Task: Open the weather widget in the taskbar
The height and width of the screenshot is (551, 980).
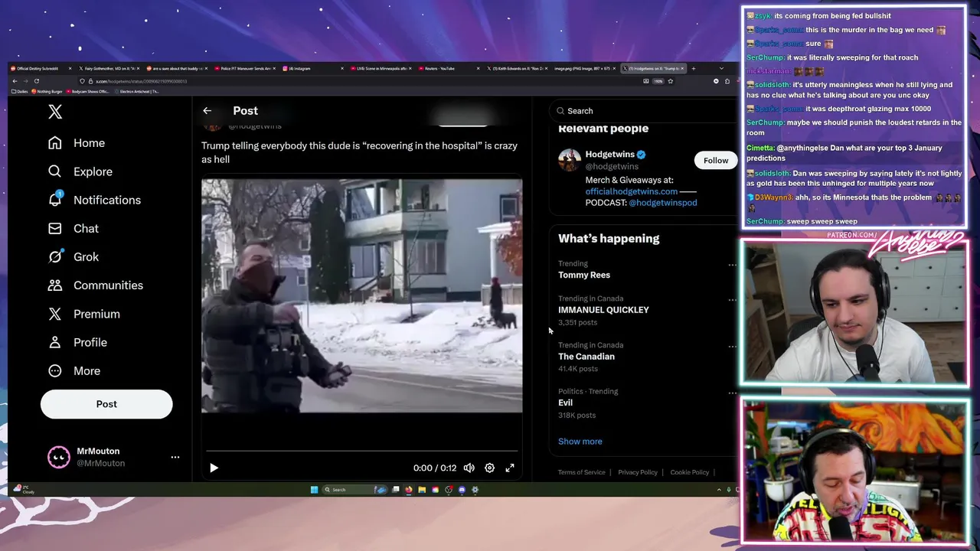Action: pyautogui.click(x=23, y=490)
